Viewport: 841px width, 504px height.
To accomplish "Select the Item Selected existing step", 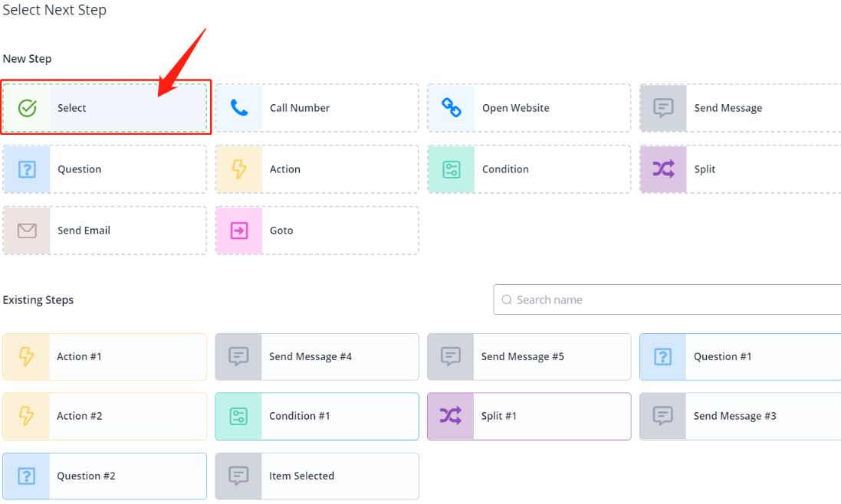I will pos(317,476).
